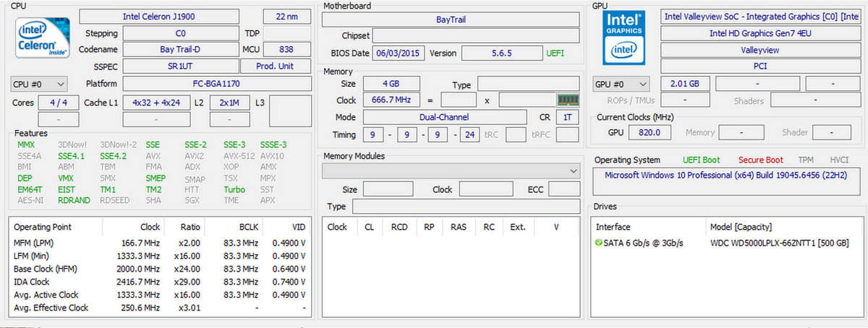868x328 pixels.
Task: Click the Turbo feature indicator
Action: (x=234, y=189)
